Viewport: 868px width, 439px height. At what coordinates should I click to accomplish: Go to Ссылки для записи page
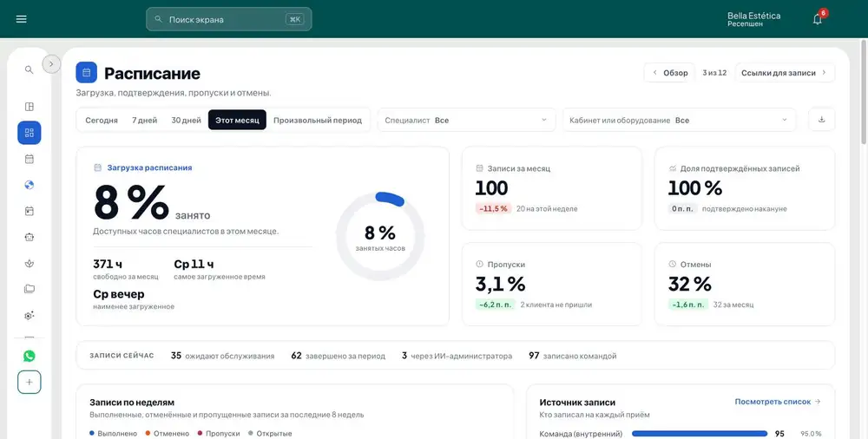coord(785,73)
